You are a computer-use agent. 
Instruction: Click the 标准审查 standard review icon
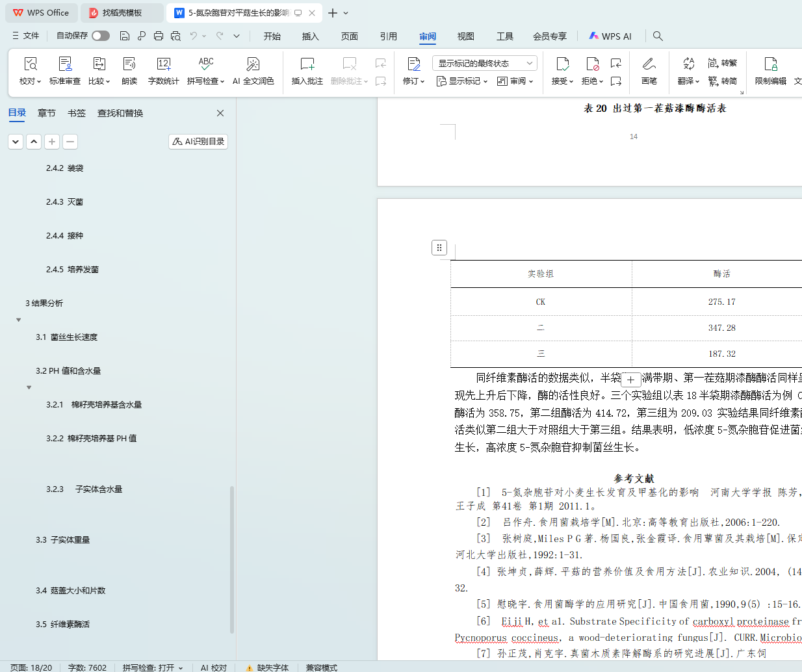[65, 70]
